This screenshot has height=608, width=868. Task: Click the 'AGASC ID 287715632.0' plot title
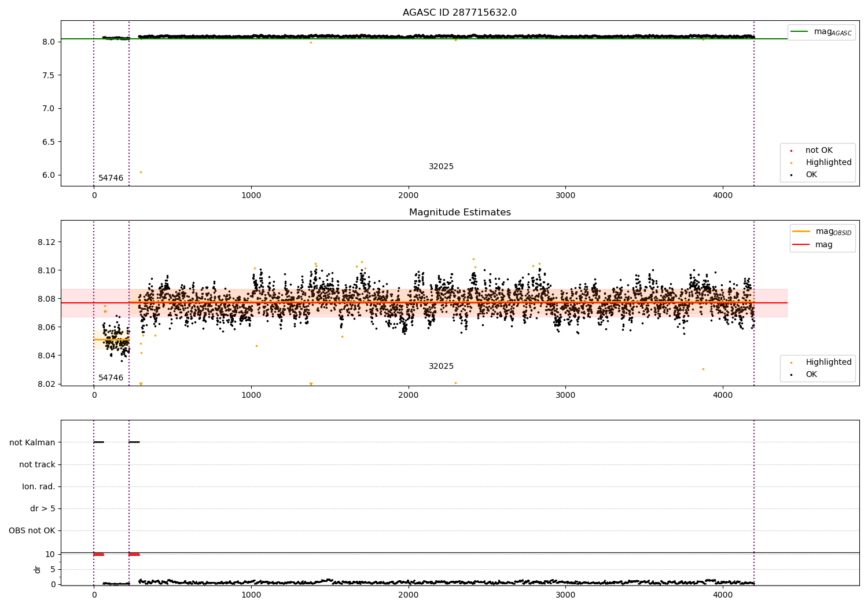[459, 13]
